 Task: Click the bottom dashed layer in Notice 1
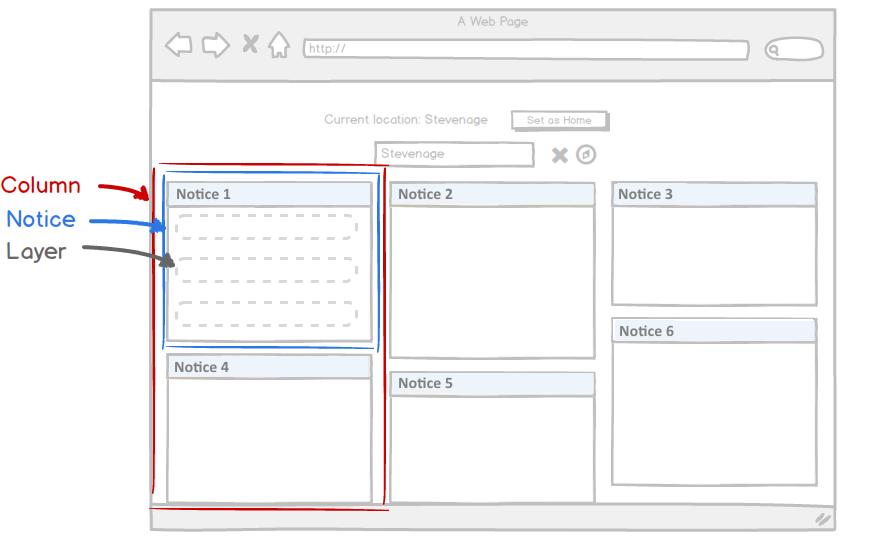[266, 313]
